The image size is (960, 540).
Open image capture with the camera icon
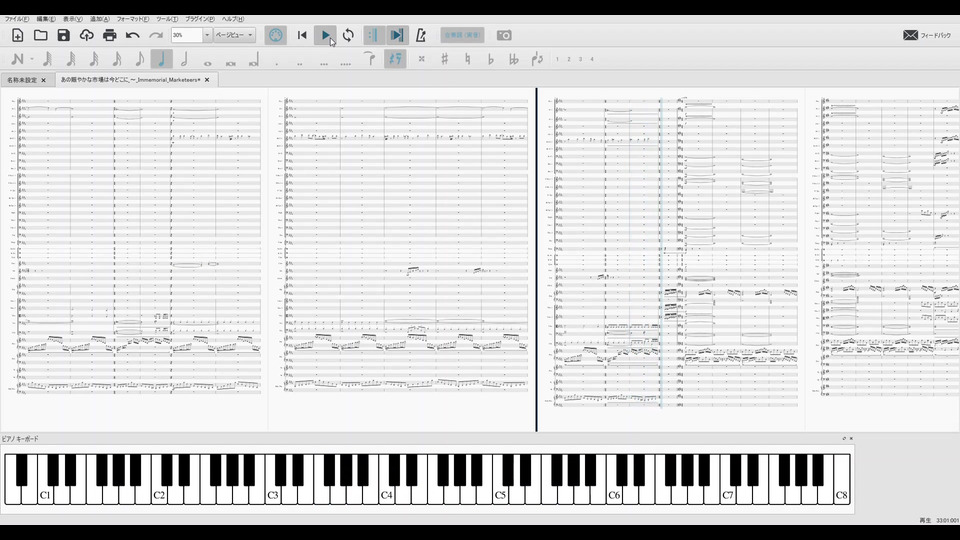tap(504, 36)
